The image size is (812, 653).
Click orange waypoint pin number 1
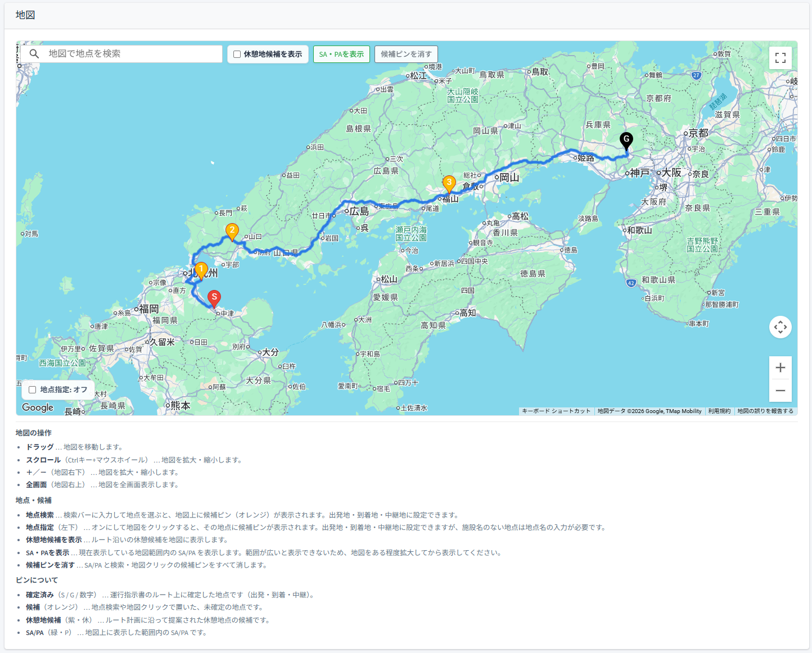click(x=201, y=271)
